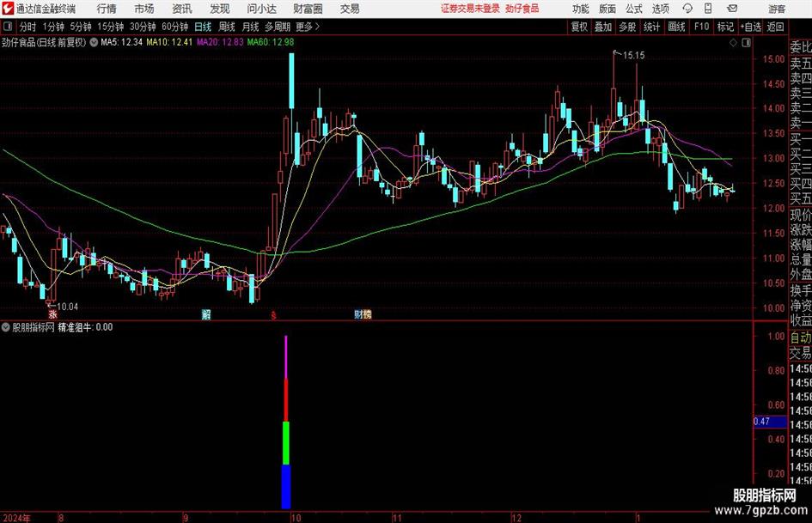Switch to 15分钟 period

(111, 27)
